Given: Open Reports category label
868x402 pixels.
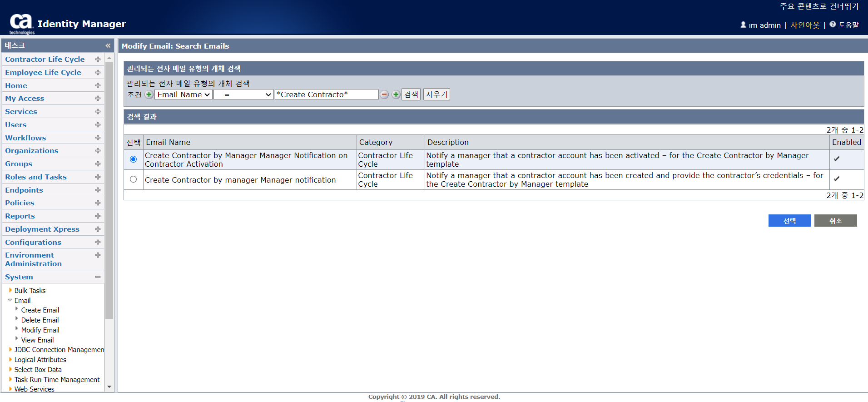Looking at the screenshot, I should pyautogui.click(x=20, y=216).
